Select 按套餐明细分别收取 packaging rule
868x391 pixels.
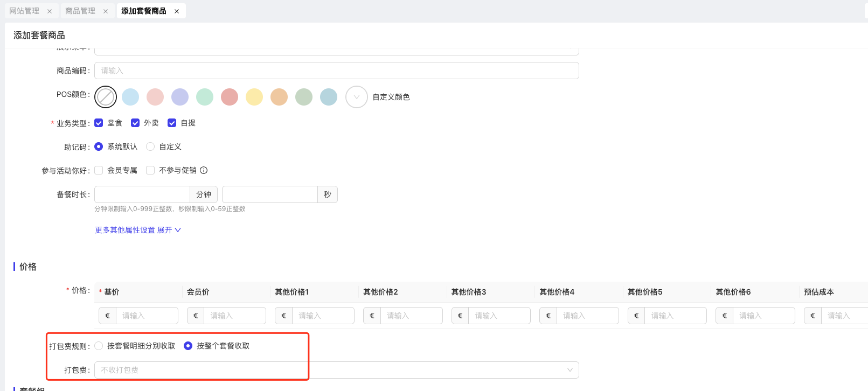click(x=99, y=346)
